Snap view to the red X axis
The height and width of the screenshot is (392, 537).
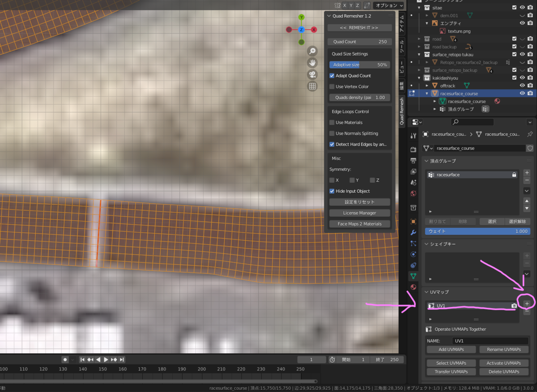tap(314, 30)
